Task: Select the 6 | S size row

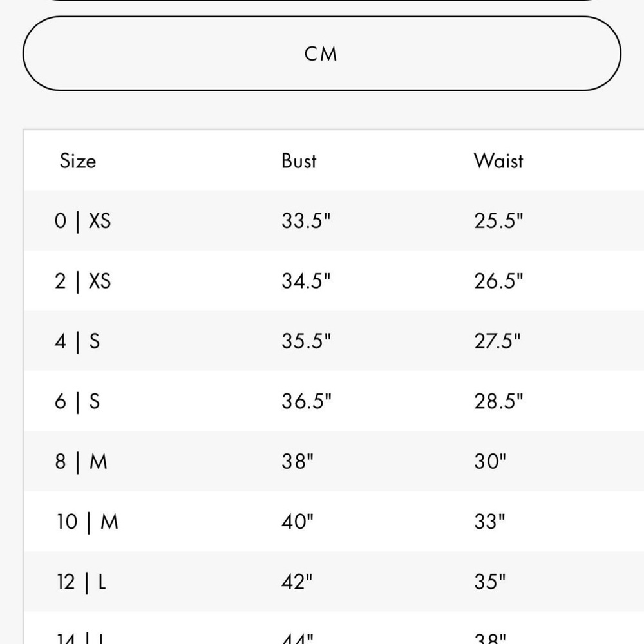Action: pyautogui.click(x=334, y=401)
